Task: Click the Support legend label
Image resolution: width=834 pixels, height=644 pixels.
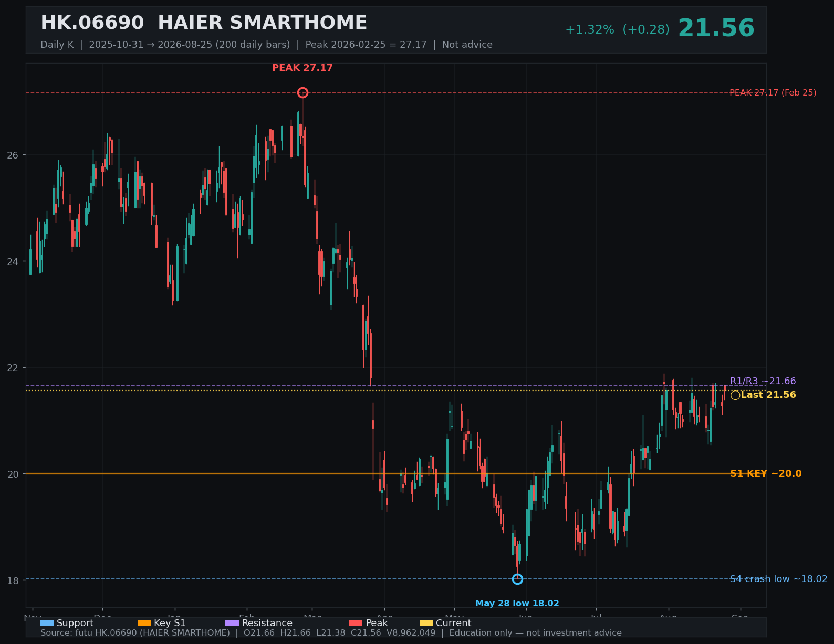Action: click(x=75, y=623)
